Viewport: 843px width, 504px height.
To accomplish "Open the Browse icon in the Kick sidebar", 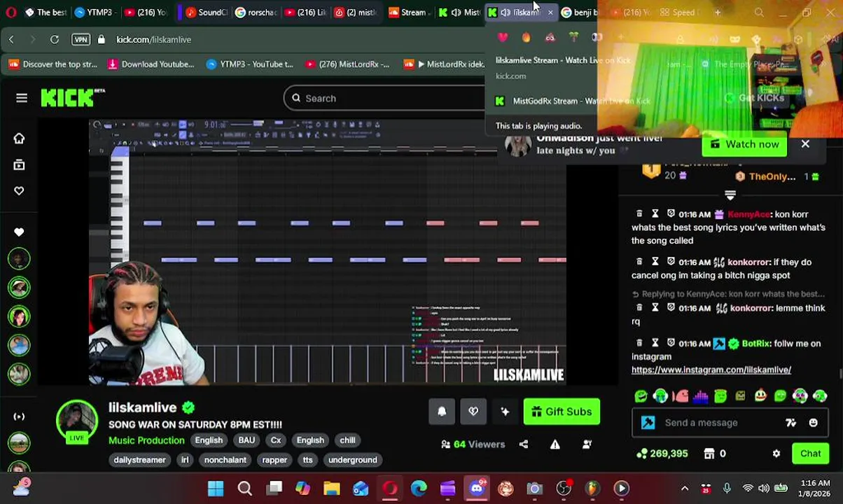I will (19, 164).
